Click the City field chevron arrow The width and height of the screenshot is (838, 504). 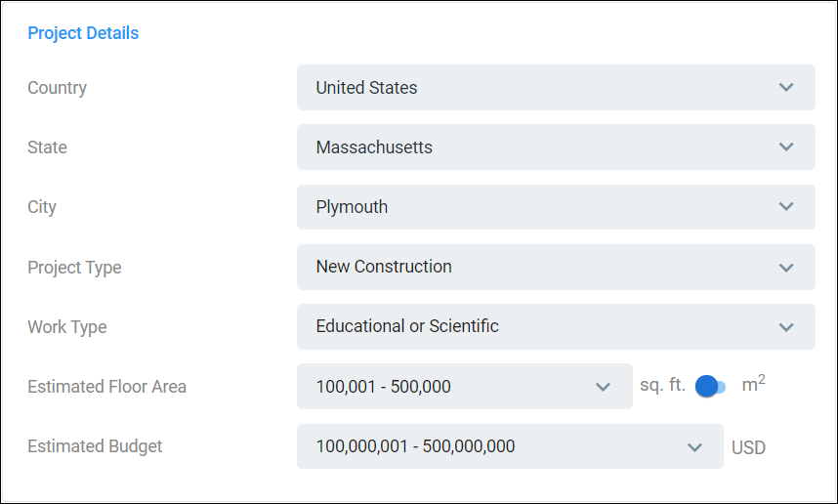click(785, 206)
